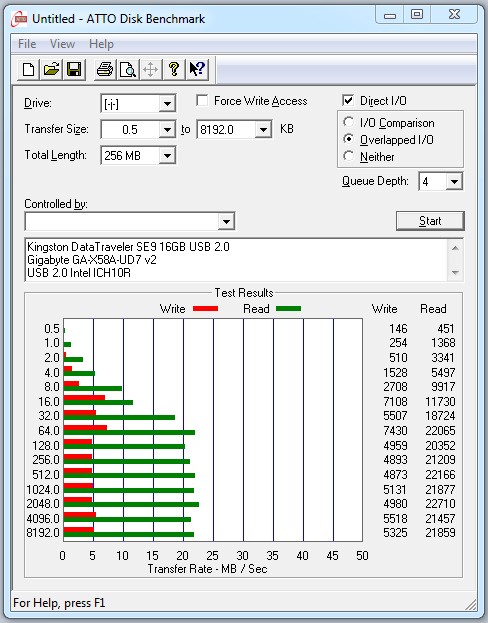The image size is (488, 623).
Task: Save results using the floppy disk icon
Action: click(74, 70)
